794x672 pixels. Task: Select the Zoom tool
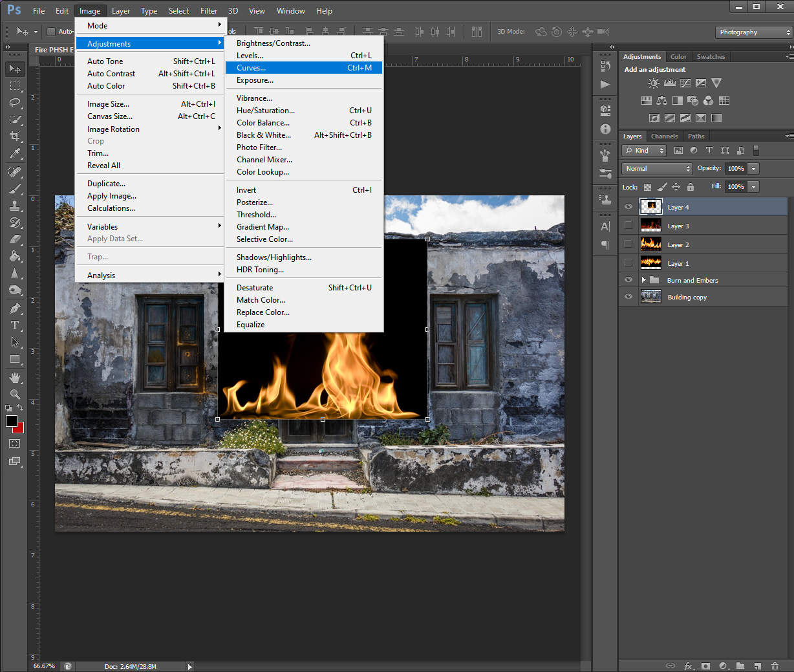point(15,394)
